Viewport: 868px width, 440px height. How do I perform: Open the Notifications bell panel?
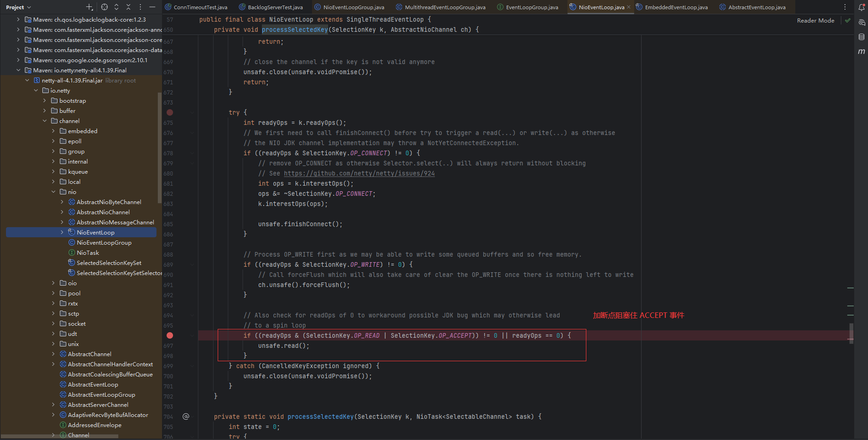862,7
